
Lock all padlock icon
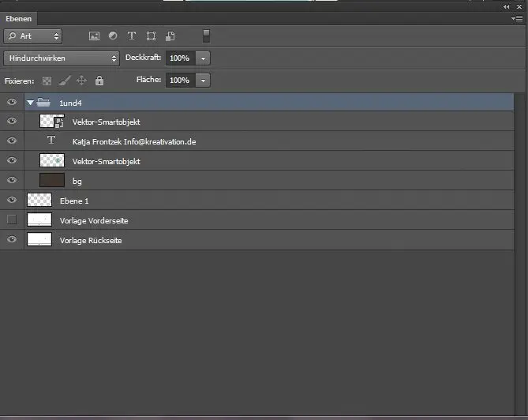click(99, 81)
